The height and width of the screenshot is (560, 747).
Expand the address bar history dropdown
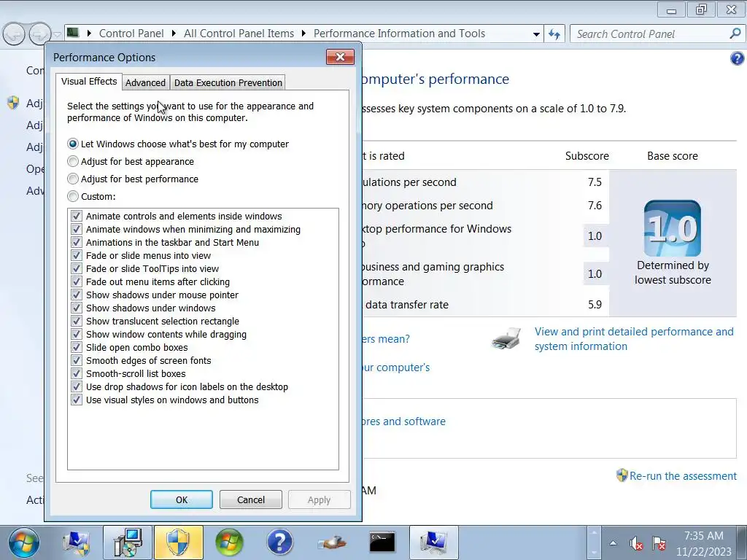[536, 34]
